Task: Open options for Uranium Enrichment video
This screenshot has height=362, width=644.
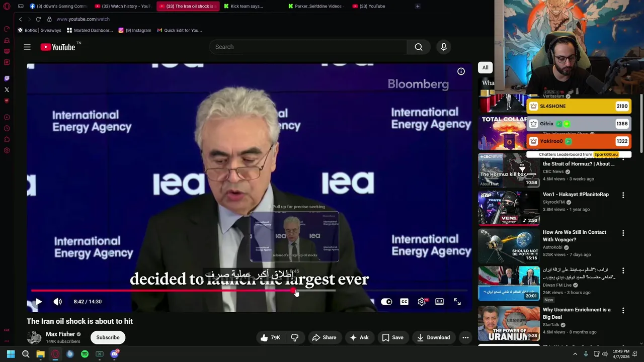Action: (x=623, y=311)
